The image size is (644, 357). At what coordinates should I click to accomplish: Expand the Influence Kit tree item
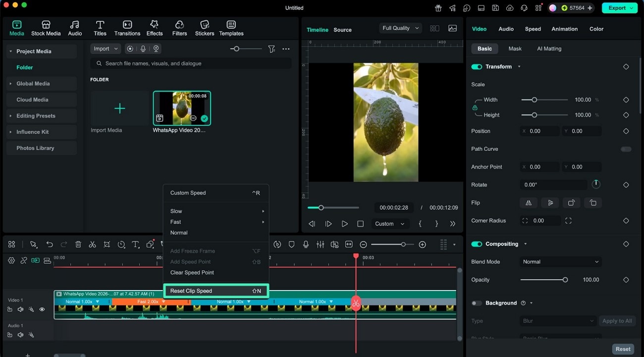(10, 132)
